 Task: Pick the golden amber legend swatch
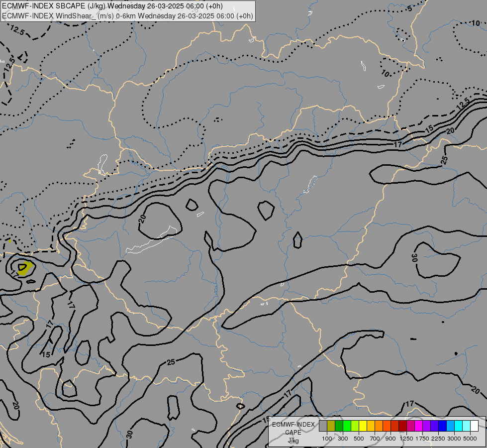pos(371,426)
